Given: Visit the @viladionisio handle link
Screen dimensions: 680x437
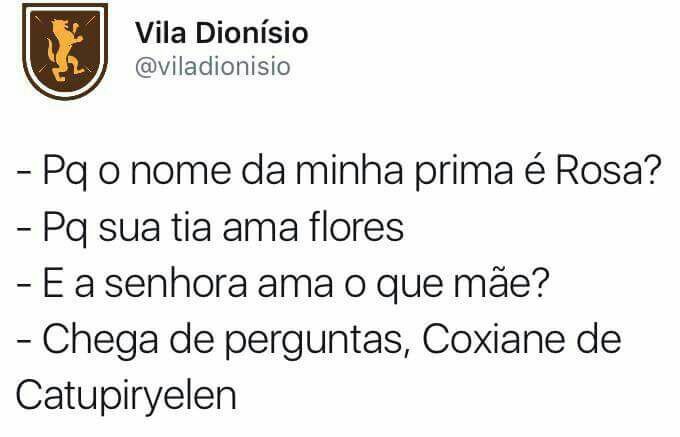Looking at the screenshot, I should 212,67.
